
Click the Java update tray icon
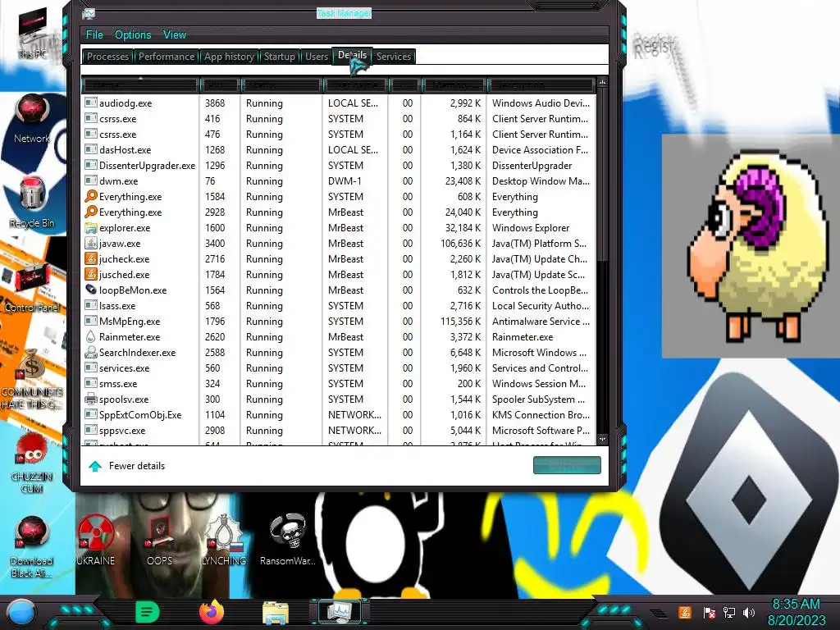click(x=685, y=612)
